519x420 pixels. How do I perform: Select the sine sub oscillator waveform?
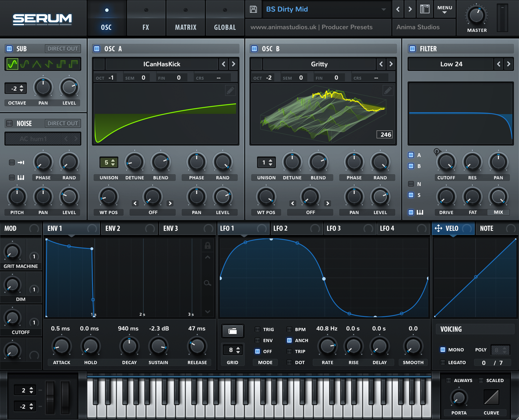pos(12,64)
